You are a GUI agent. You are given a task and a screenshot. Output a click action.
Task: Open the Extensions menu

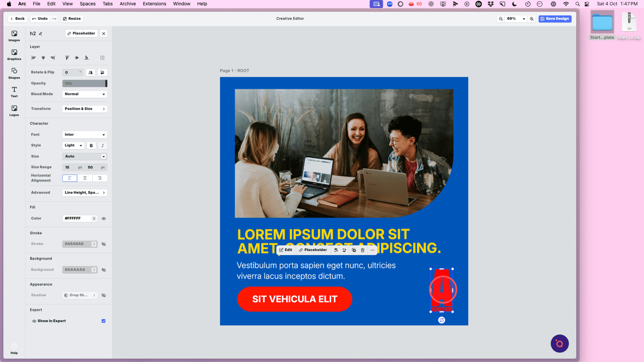pos(154,4)
